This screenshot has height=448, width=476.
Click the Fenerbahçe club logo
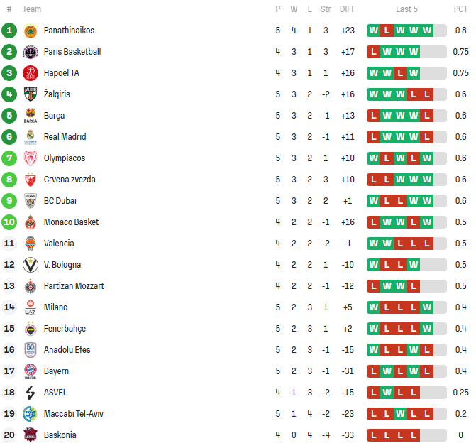pos(30,329)
